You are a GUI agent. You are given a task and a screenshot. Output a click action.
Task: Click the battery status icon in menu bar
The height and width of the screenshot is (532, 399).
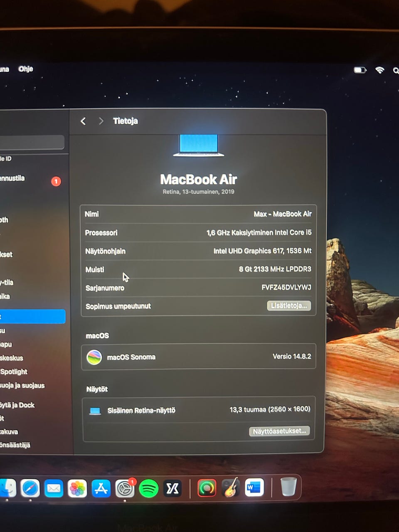coord(360,70)
